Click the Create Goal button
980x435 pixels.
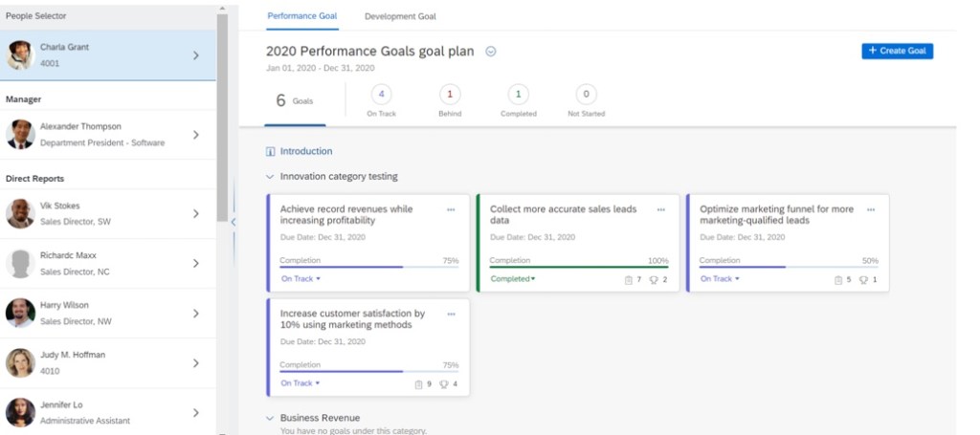(x=897, y=51)
